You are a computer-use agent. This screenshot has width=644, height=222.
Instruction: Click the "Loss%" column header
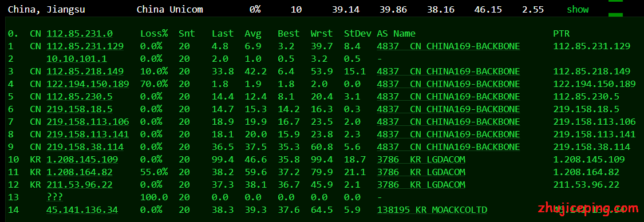click(154, 34)
